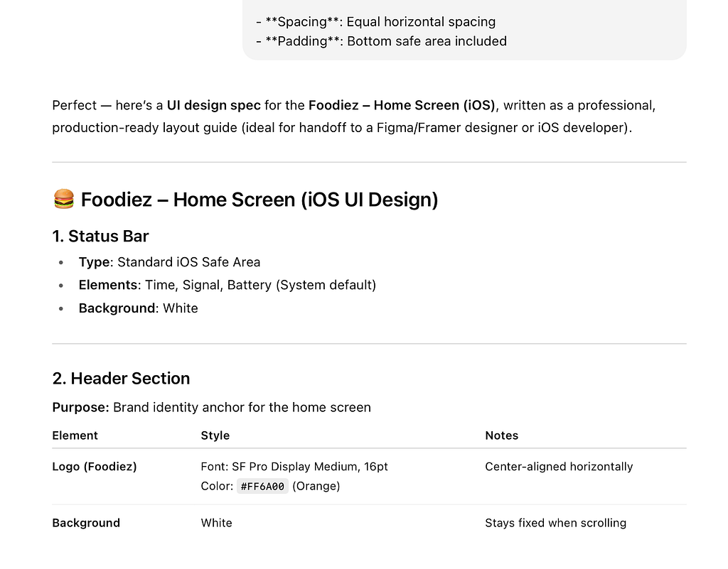The width and height of the screenshot is (728, 569).
Task: Click the "Notes" table column header
Action: (x=501, y=435)
